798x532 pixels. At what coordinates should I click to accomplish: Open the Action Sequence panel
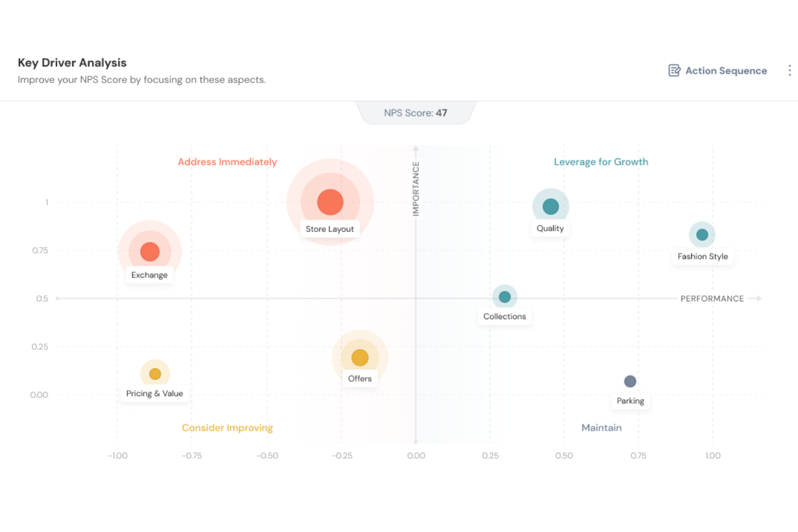[726, 71]
